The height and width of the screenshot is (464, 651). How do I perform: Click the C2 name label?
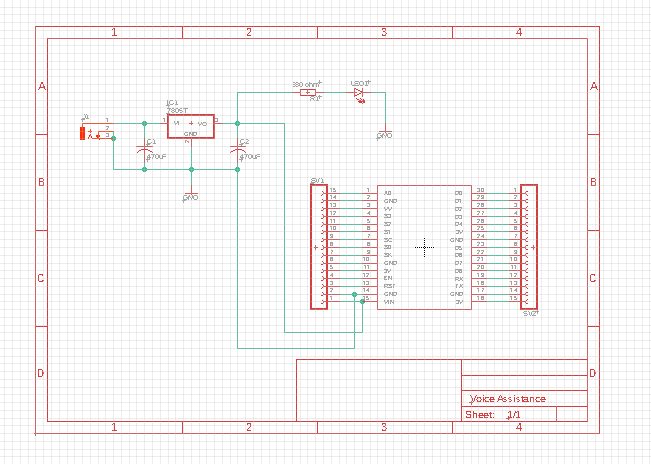244,142
